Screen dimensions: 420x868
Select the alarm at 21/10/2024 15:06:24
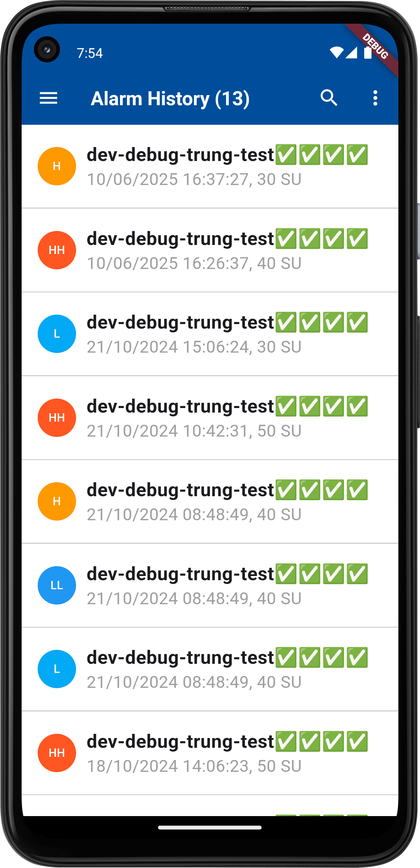point(210,334)
